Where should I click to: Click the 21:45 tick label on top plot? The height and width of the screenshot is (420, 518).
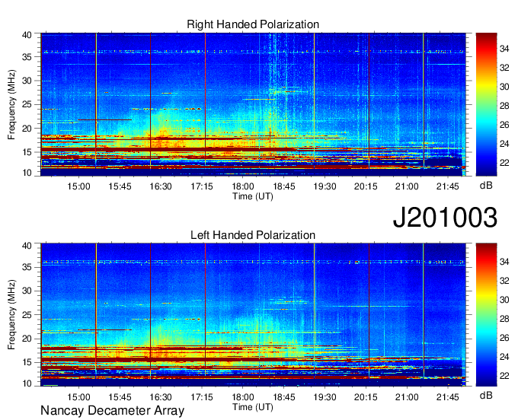(x=448, y=186)
